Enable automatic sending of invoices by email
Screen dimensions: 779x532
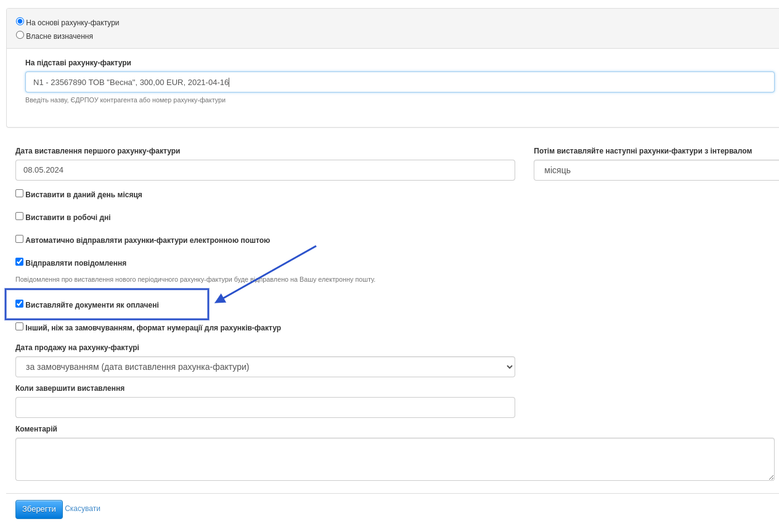20,239
